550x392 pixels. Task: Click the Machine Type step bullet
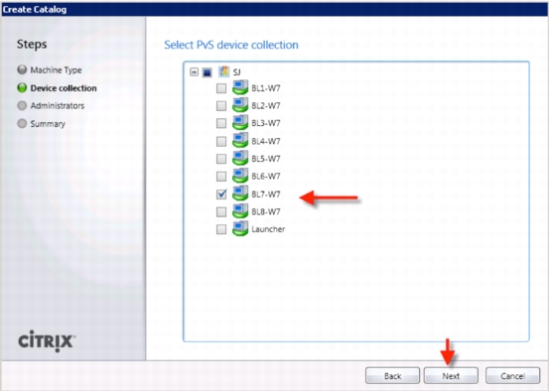point(22,69)
